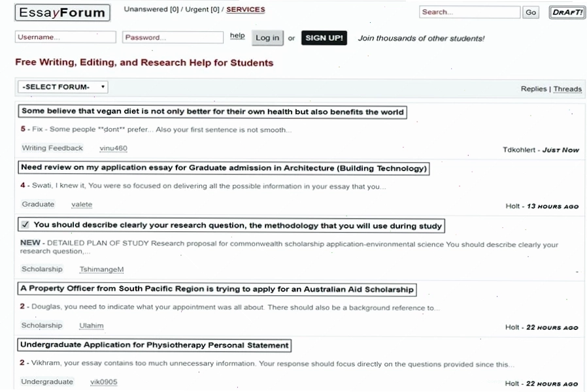Open the Architecture graduate admission essay thread
This screenshot has height=392, width=587.
click(x=224, y=168)
